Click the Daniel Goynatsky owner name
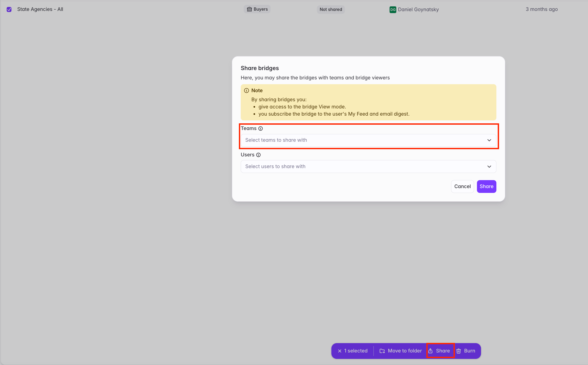The height and width of the screenshot is (365, 588). [418, 10]
